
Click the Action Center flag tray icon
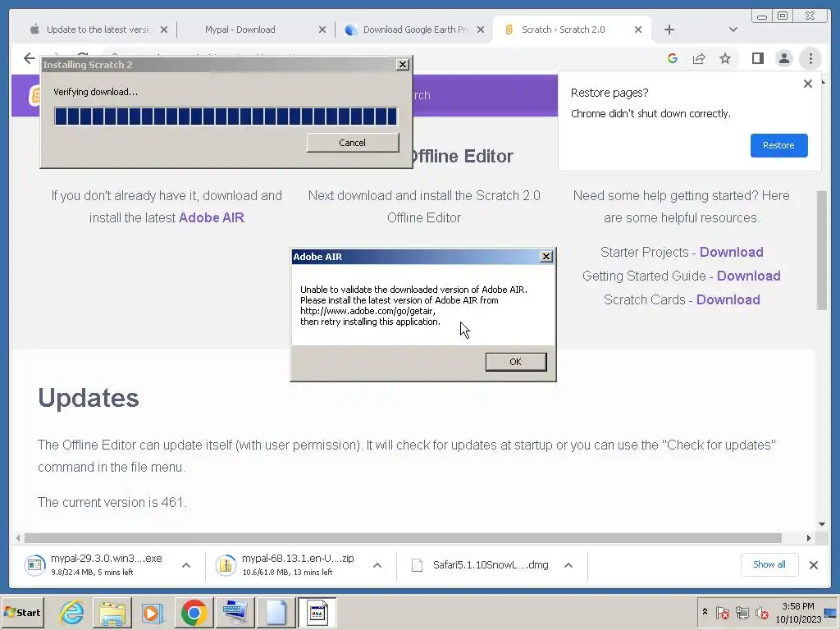(722, 612)
